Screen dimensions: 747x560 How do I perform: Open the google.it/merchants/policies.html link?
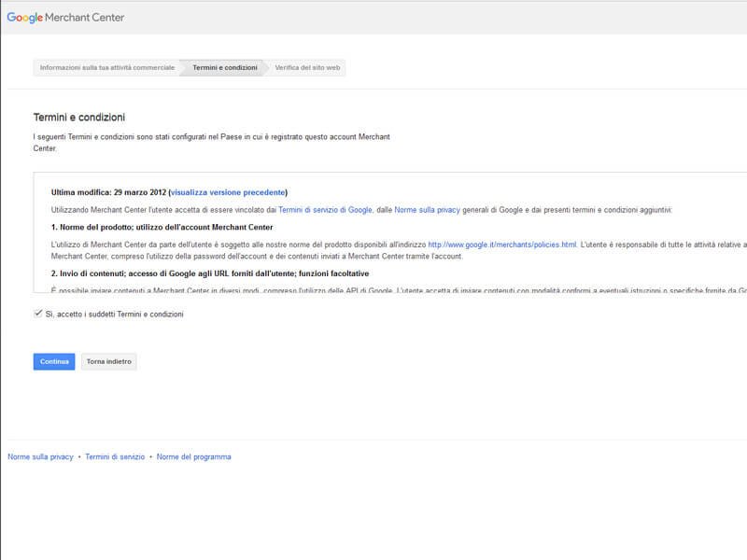coord(502,245)
